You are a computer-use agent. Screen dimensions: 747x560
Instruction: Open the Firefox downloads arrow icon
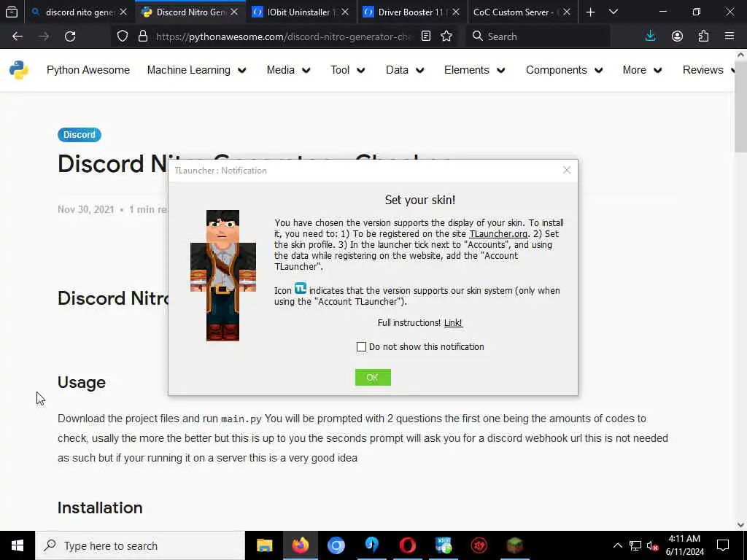coord(650,36)
